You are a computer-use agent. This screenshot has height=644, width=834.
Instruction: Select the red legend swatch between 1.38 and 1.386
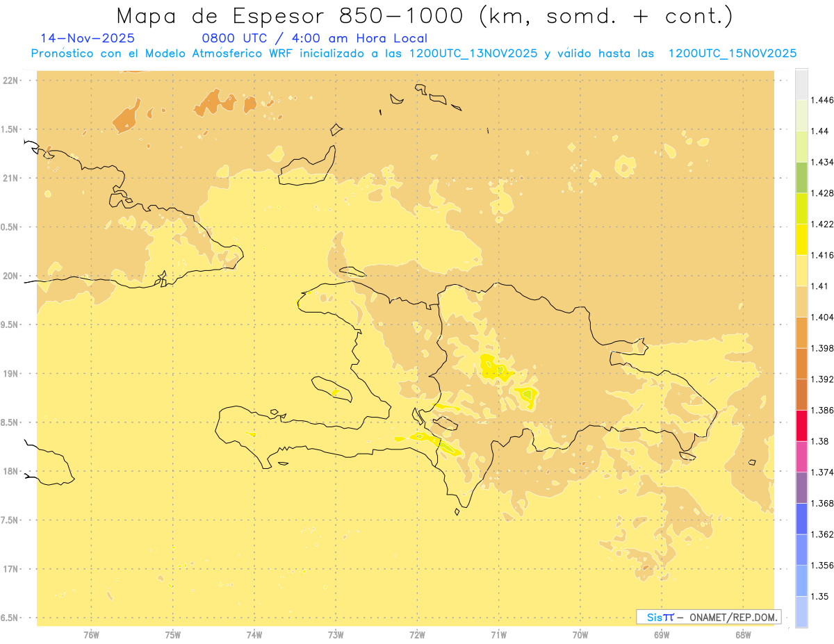coord(801,426)
